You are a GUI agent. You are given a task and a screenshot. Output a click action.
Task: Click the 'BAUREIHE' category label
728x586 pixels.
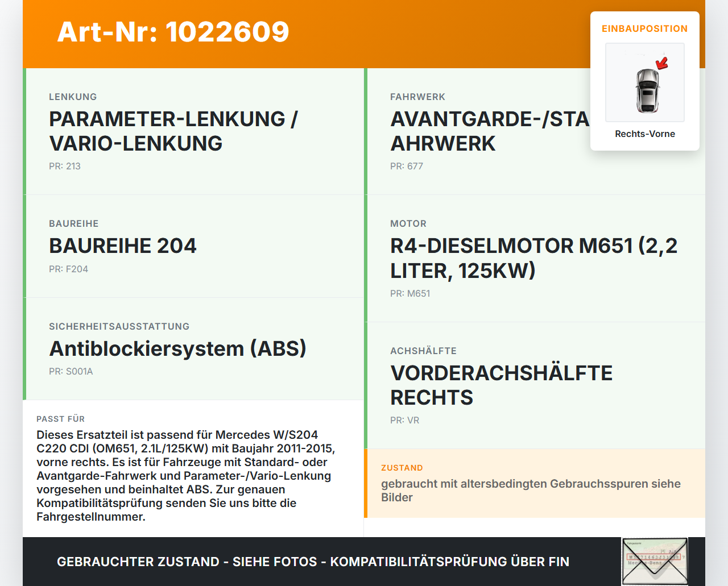[x=74, y=223]
